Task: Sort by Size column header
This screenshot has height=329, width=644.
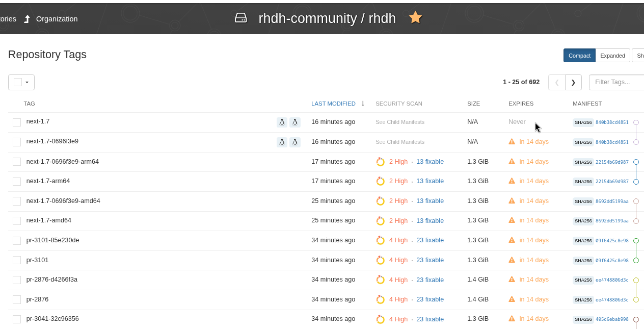Action: tap(473, 104)
